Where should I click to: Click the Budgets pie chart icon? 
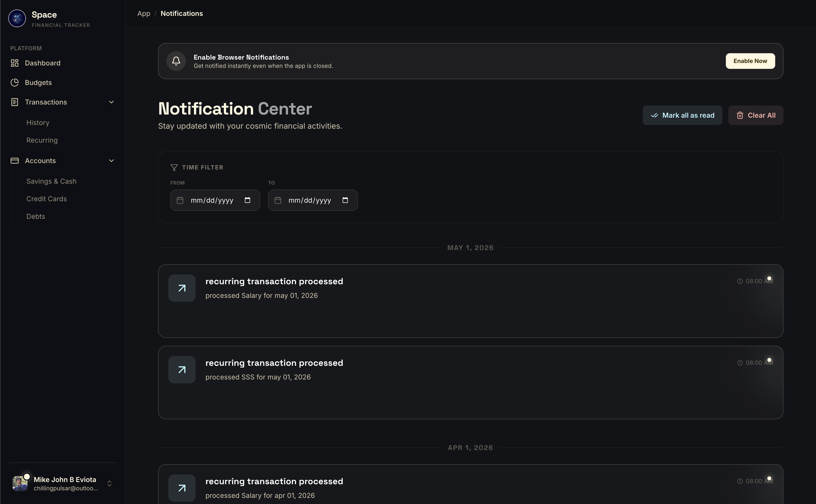coord(15,83)
